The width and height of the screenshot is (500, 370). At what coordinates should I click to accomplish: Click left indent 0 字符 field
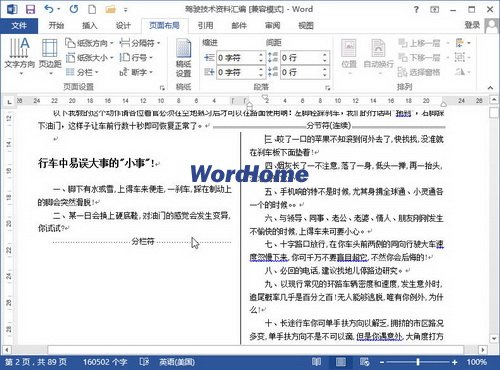coord(241,58)
